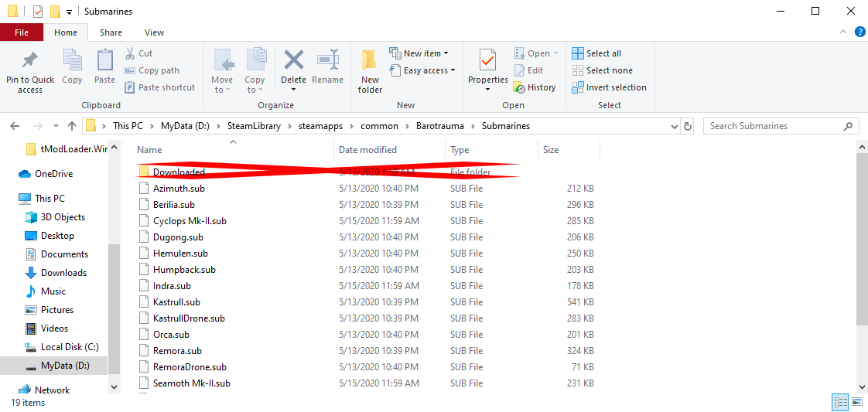Open Properties from the ribbon

pos(487,61)
